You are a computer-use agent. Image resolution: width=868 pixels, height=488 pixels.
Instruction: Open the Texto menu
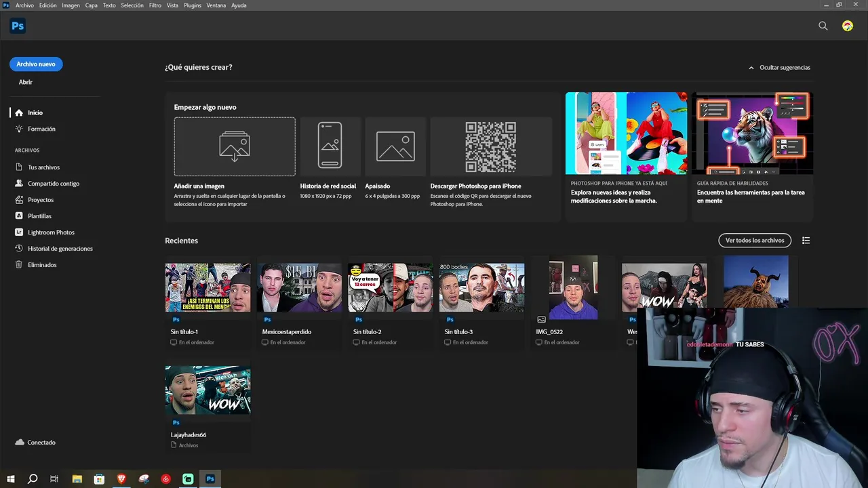click(x=109, y=5)
